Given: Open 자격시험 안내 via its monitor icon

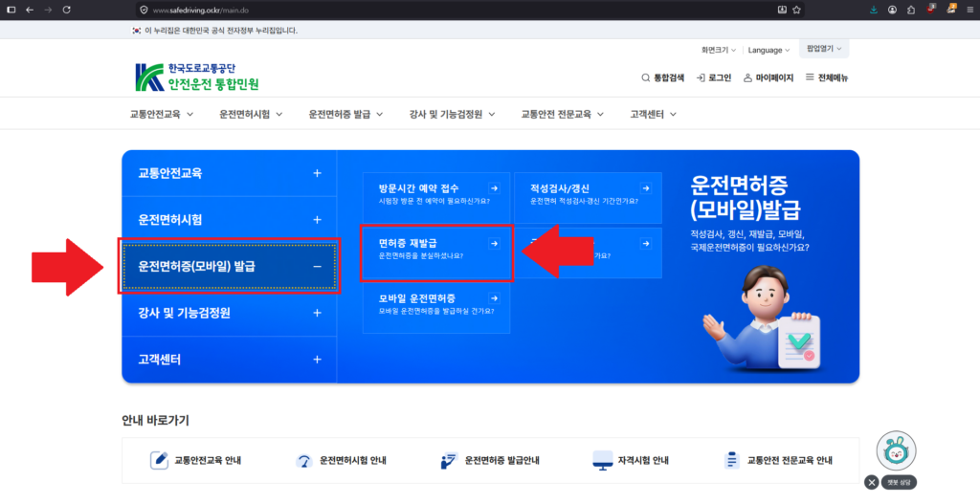Looking at the screenshot, I should coord(603,460).
